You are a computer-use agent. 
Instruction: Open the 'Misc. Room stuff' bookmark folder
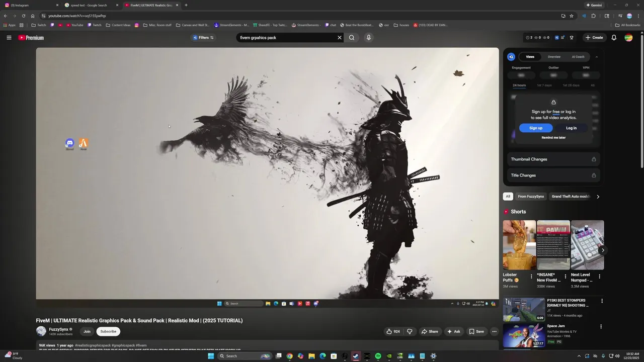tap(157, 25)
